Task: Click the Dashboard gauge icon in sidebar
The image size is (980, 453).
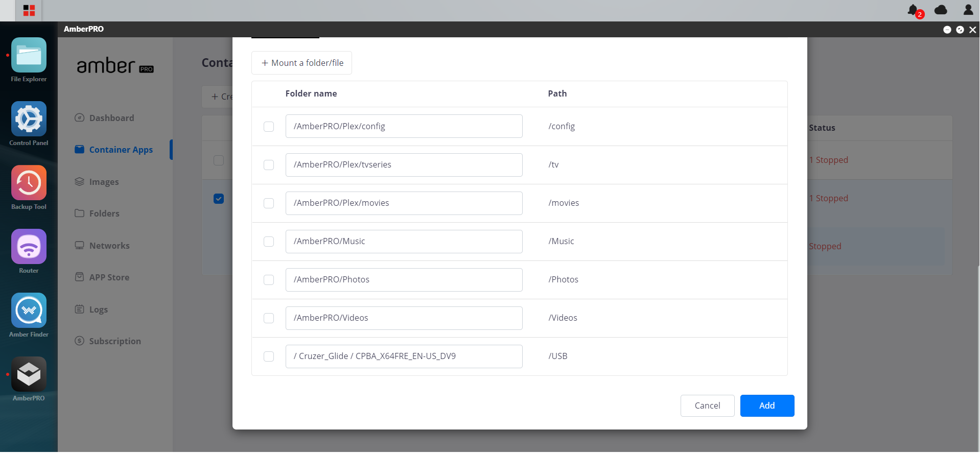Action: pos(79,118)
